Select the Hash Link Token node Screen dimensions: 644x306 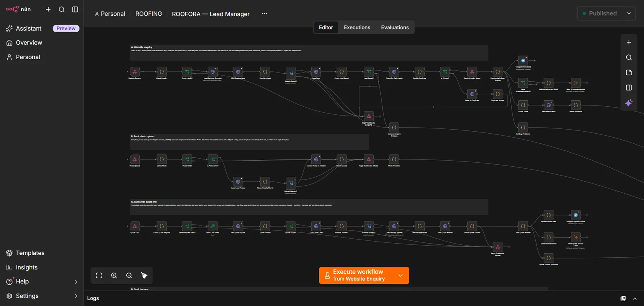[x=213, y=226]
